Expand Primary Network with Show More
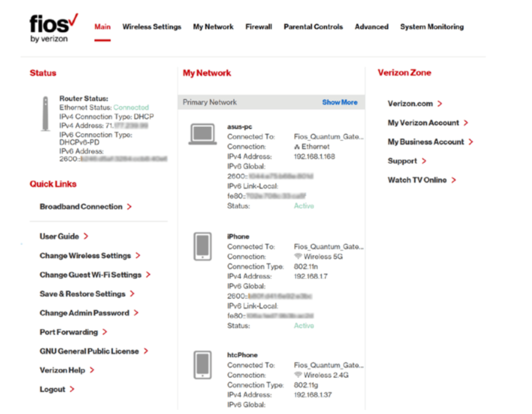 (339, 102)
